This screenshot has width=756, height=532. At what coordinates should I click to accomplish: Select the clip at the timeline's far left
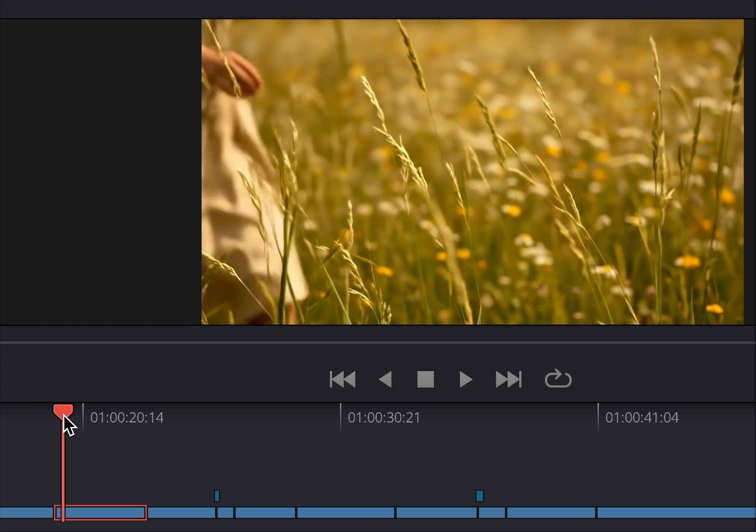[26, 513]
